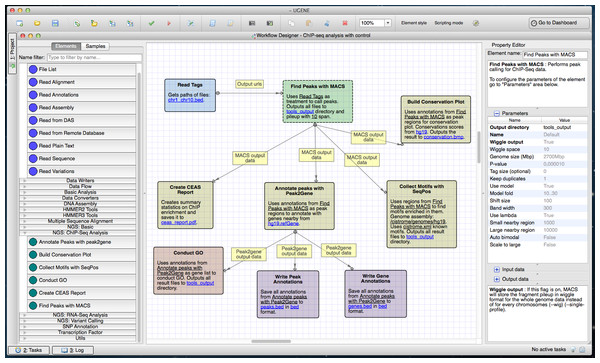Expand the Basic Analysis group
The image size is (600, 363).
tap(78, 192)
